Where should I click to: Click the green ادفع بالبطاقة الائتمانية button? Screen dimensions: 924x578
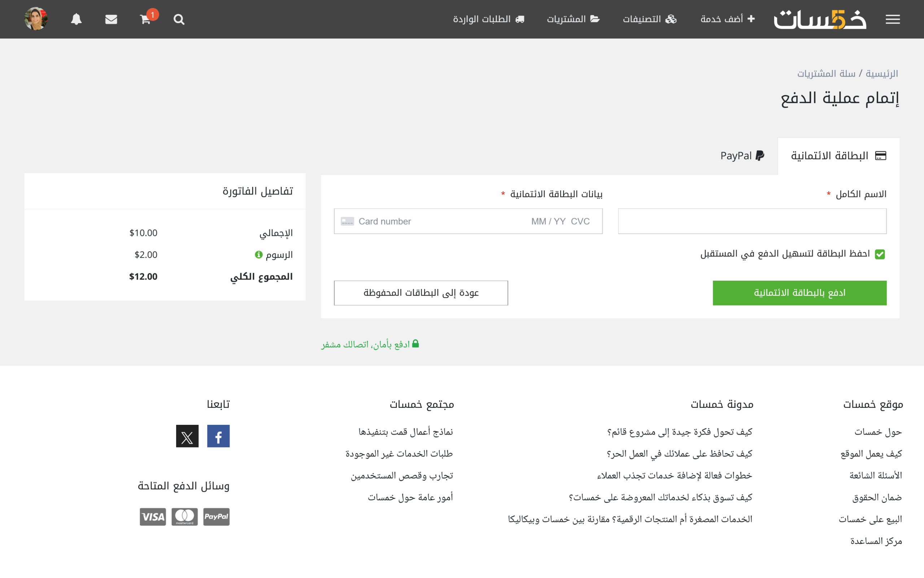[x=799, y=293]
